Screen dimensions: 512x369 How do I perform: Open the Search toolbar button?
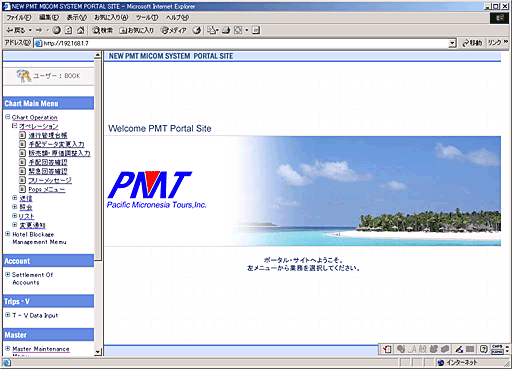point(103,30)
